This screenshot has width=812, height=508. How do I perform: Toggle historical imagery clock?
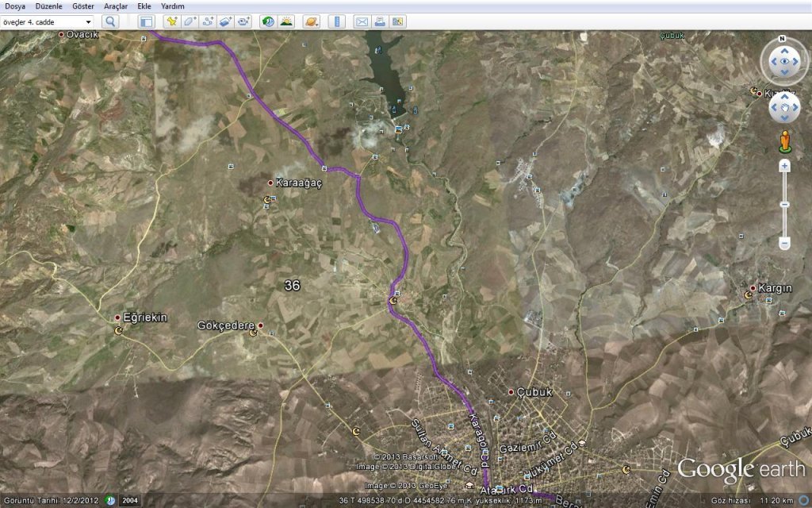point(268,21)
